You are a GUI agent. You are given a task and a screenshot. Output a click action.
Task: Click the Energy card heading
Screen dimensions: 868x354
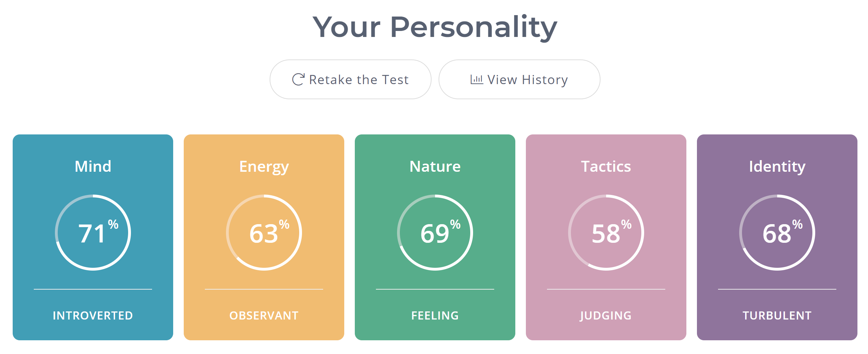tap(264, 166)
